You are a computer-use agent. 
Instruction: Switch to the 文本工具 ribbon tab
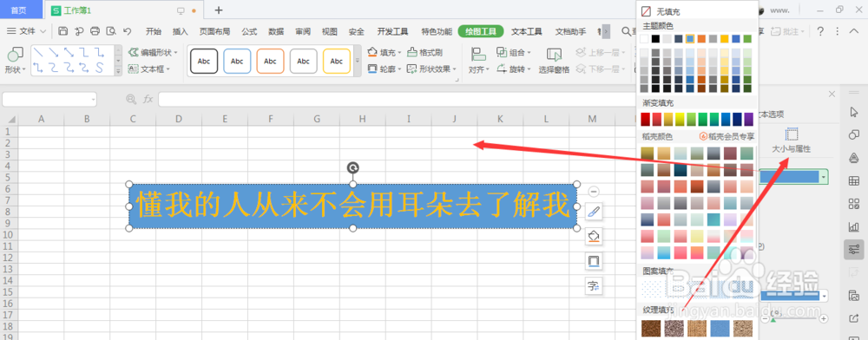(527, 31)
